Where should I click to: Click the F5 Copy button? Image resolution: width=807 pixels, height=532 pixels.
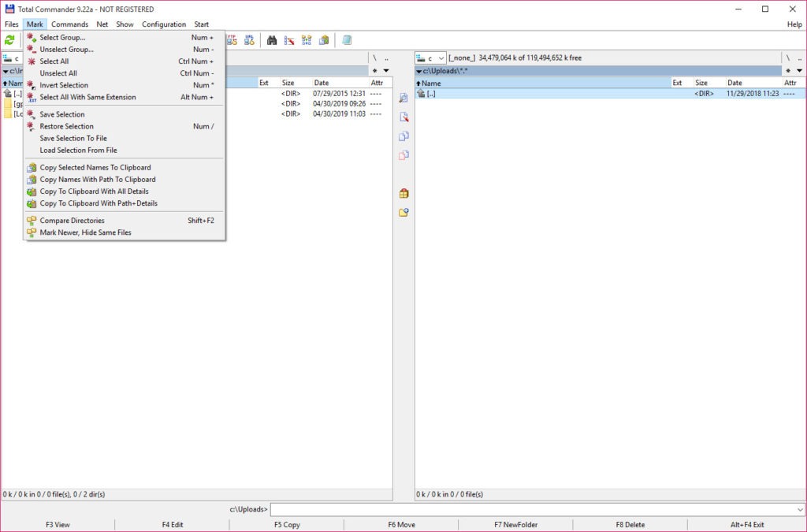point(287,525)
